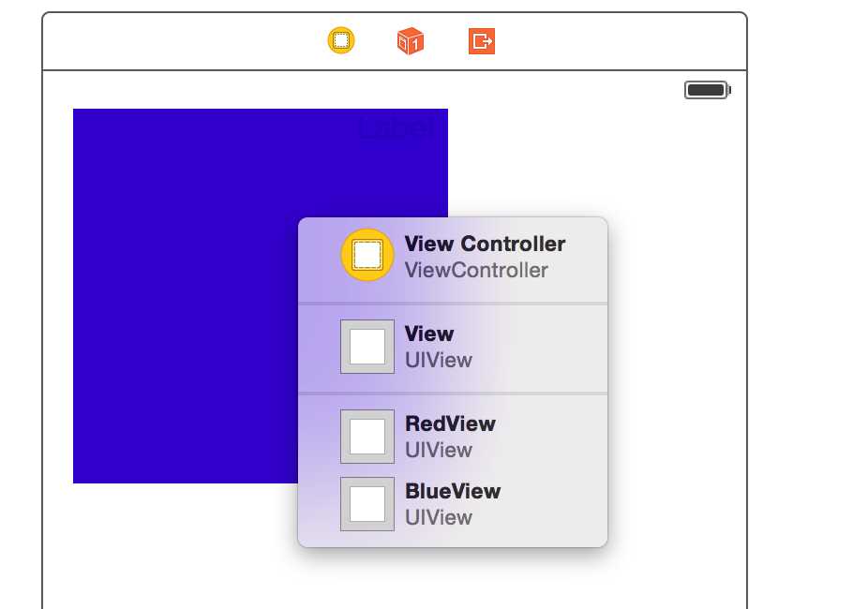Click the faint Label inside the blue view
Image resolution: width=868 pixels, height=609 pixels.
[397, 128]
